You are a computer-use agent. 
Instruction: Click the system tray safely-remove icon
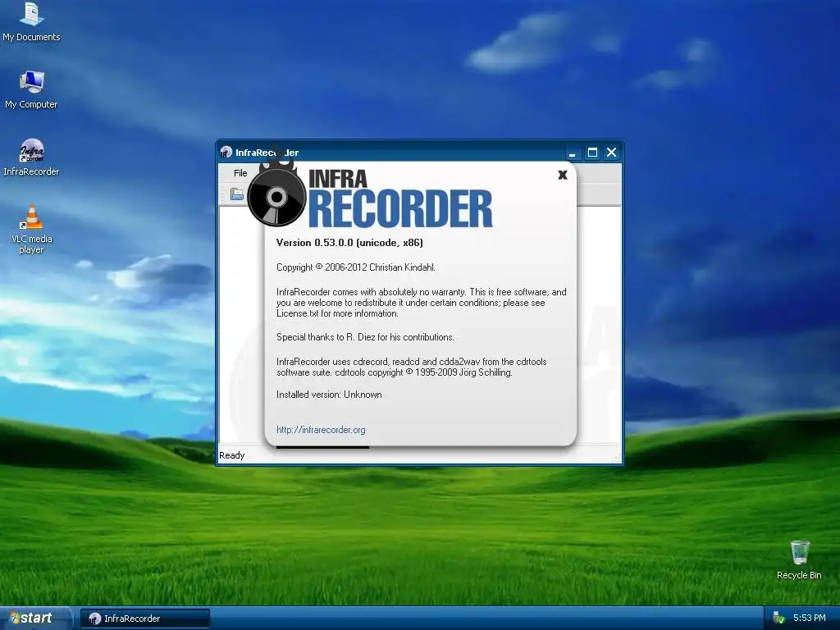tap(778, 619)
